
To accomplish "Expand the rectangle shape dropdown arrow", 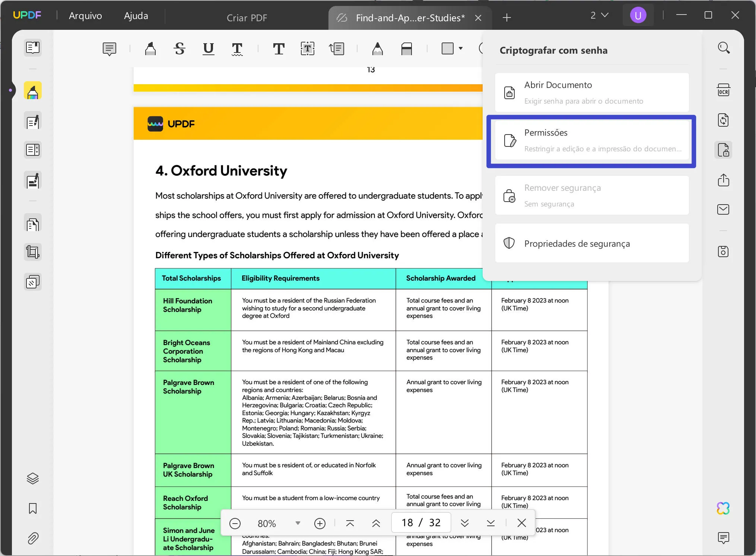I will 461,48.
